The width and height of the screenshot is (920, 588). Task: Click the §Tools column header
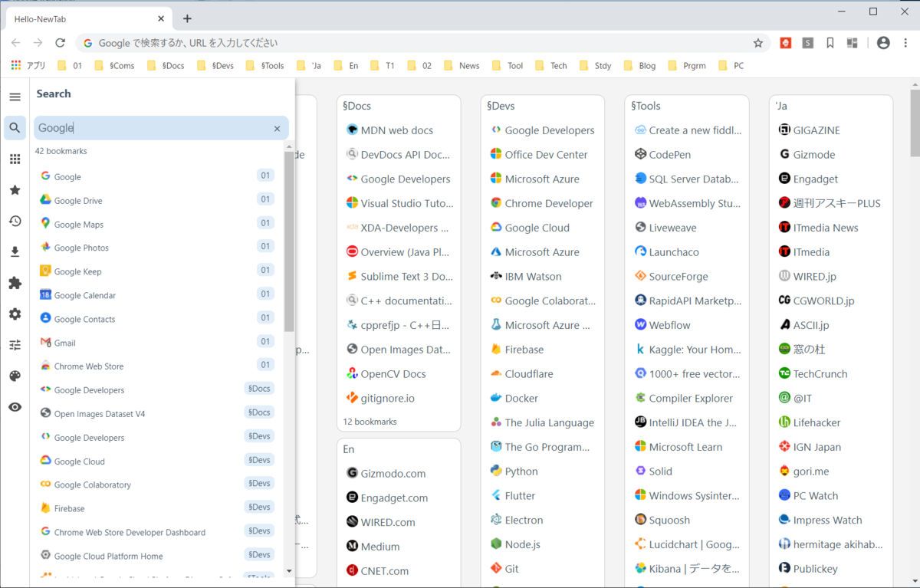point(646,106)
